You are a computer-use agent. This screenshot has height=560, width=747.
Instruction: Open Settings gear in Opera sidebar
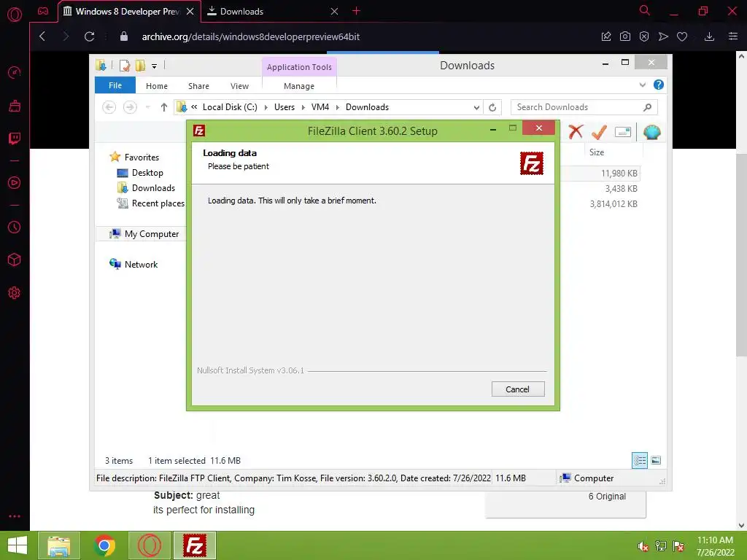tap(15, 293)
